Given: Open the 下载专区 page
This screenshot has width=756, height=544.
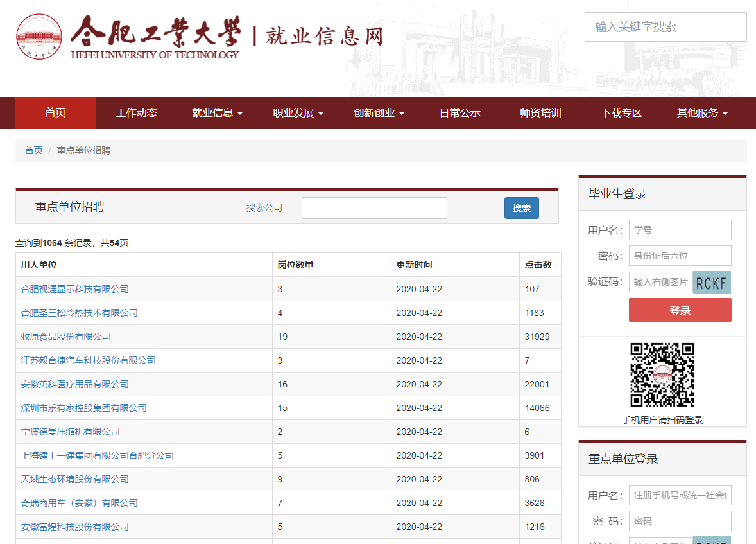Looking at the screenshot, I should 621,112.
